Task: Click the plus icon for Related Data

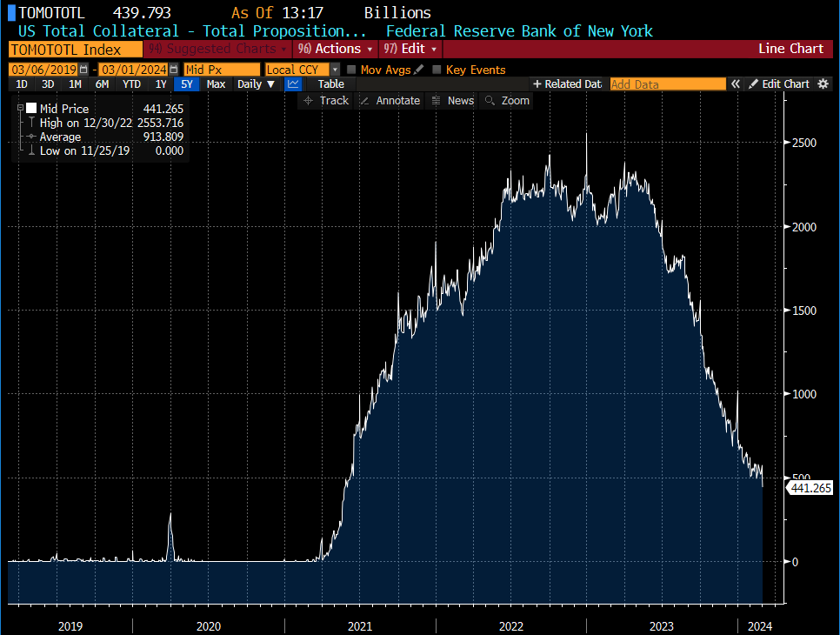Action: (537, 84)
